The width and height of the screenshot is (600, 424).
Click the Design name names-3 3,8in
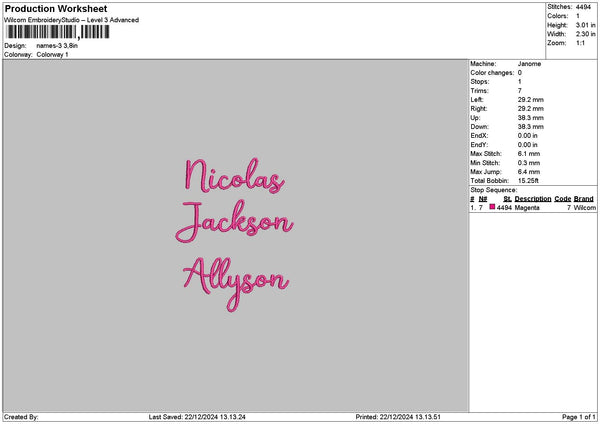click(57, 46)
